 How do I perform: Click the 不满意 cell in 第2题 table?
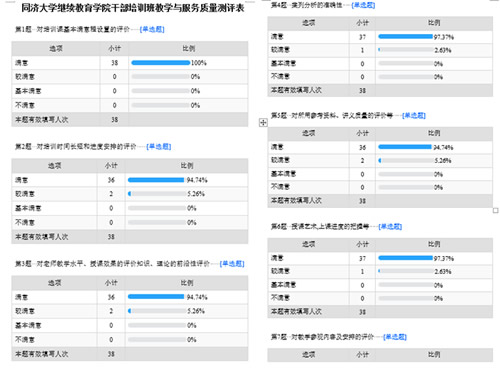click(54, 222)
